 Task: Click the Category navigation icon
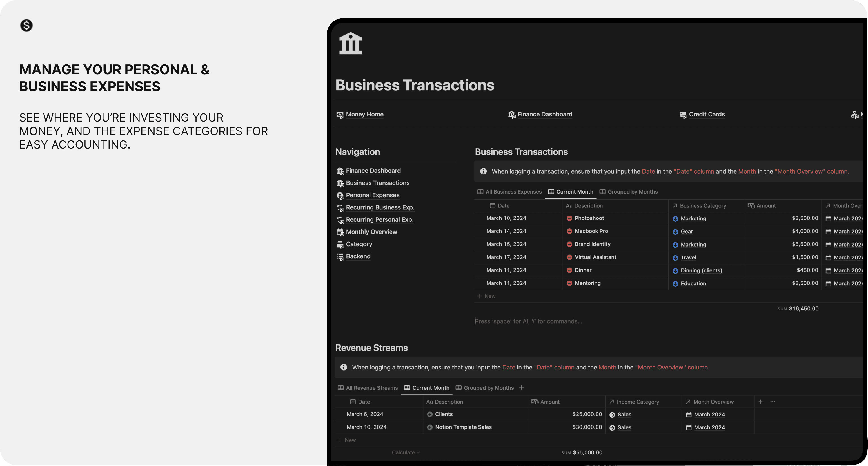pos(340,245)
